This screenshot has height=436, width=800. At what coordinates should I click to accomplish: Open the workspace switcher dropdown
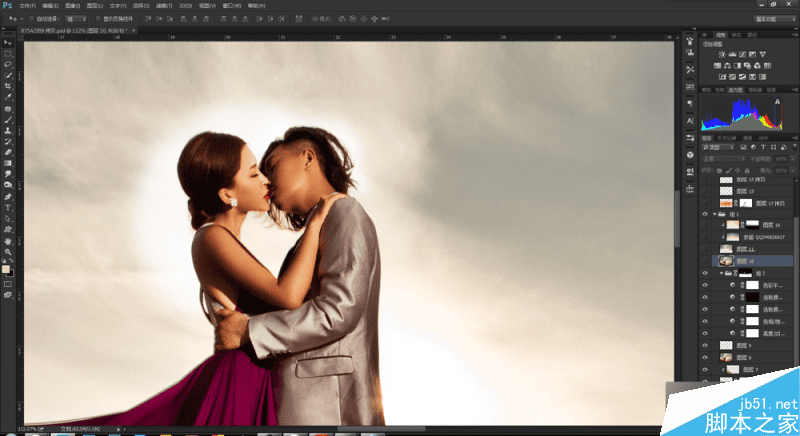pos(775,19)
